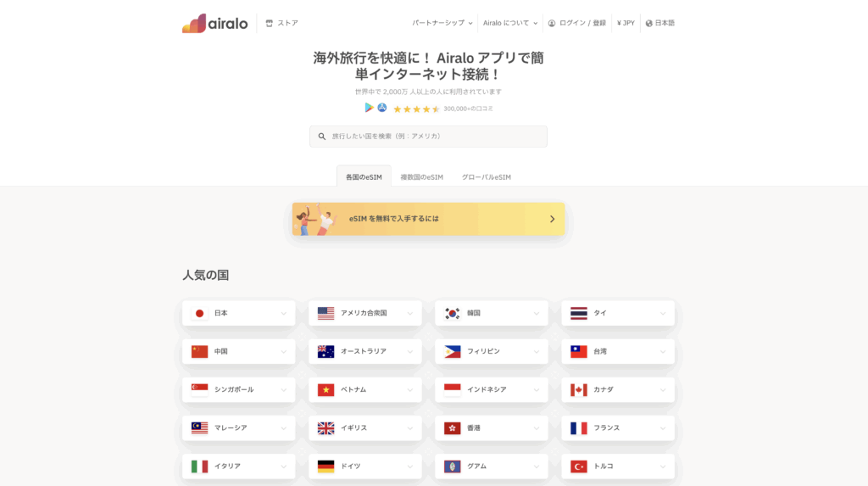Click the Turkey flag icon
This screenshot has width=868, height=486.
pos(578,466)
